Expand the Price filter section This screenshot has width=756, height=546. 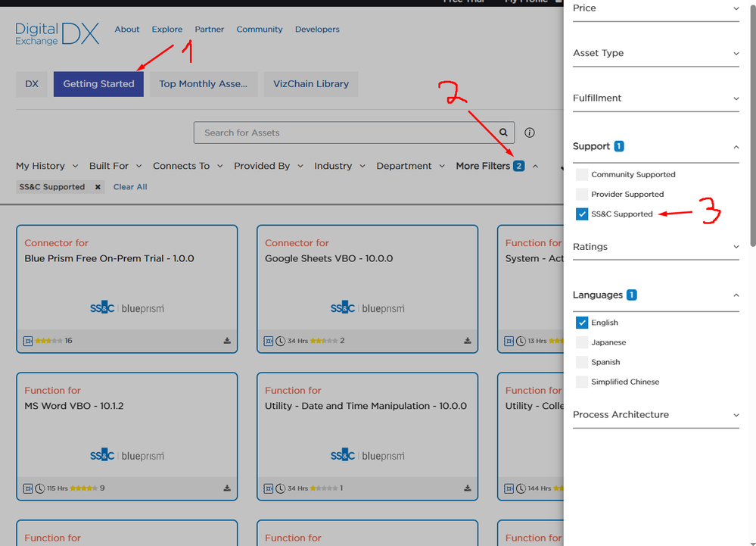point(655,8)
